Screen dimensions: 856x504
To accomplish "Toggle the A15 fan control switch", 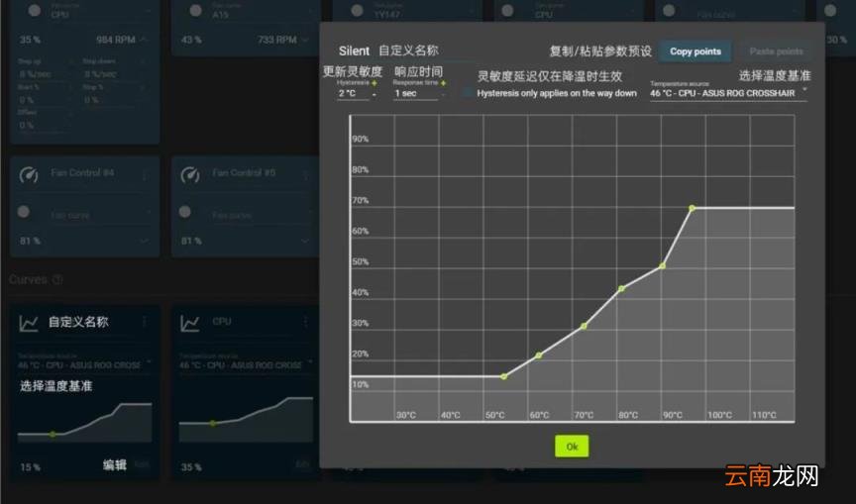I will pyautogui.click(x=195, y=10).
